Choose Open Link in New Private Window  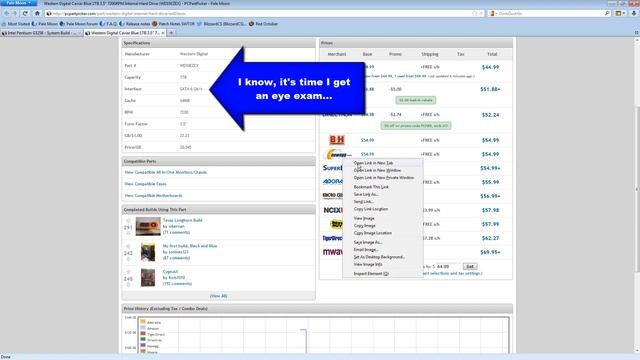384,178
